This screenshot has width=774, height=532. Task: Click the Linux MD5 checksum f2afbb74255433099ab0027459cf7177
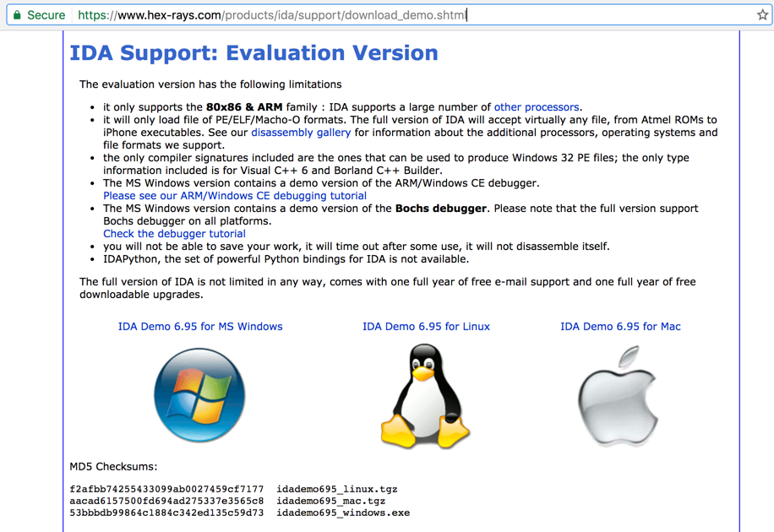tap(166, 489)
